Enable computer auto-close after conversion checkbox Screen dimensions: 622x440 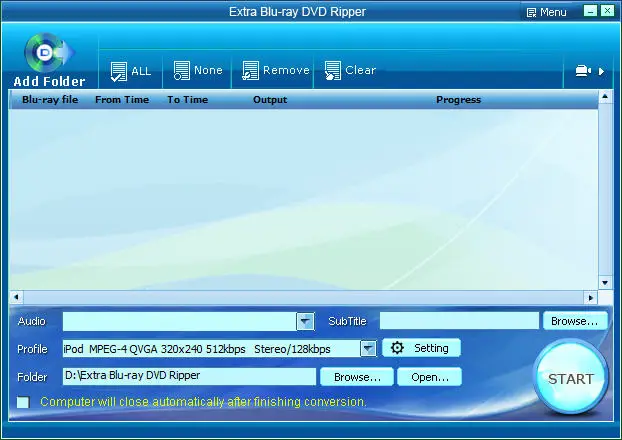coord(23,402)
